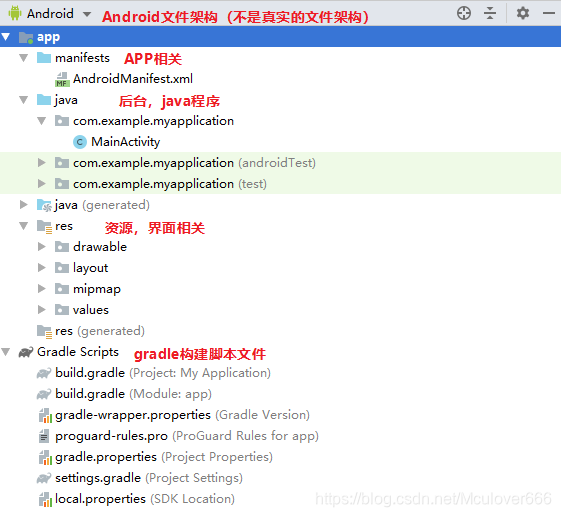Expand the layout folder
The image size is (561, 517).
coord(42,268)
